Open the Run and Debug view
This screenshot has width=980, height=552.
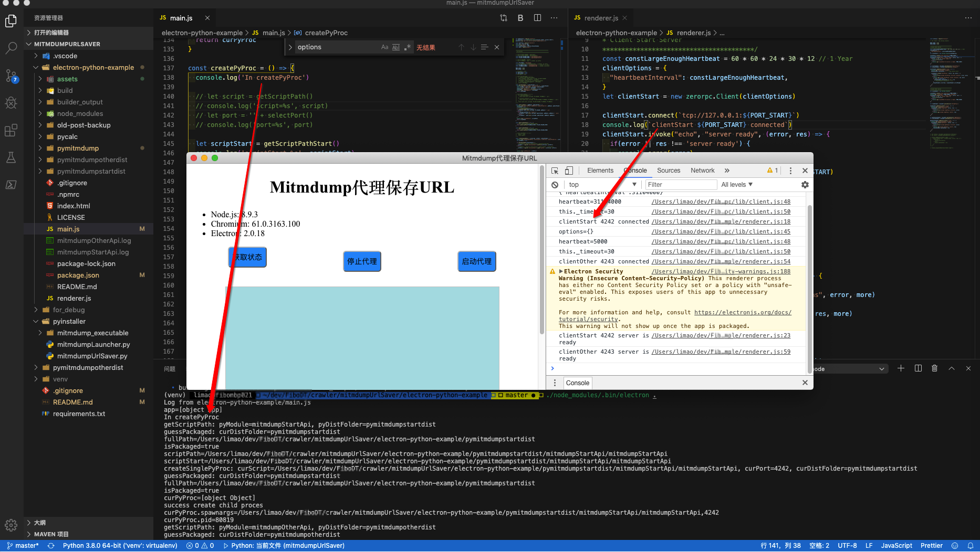coord(11,103)
